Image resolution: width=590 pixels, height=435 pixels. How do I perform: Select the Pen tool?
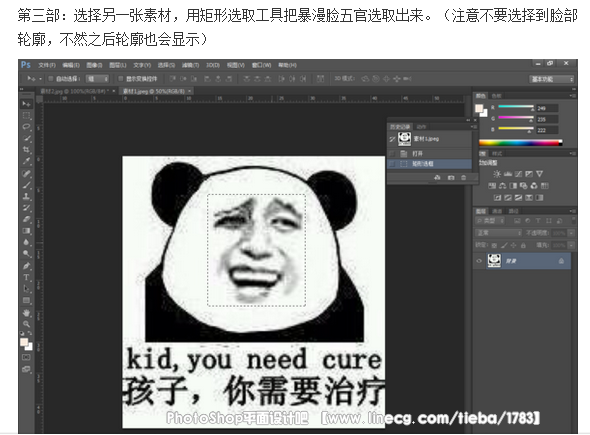(26, 266)
